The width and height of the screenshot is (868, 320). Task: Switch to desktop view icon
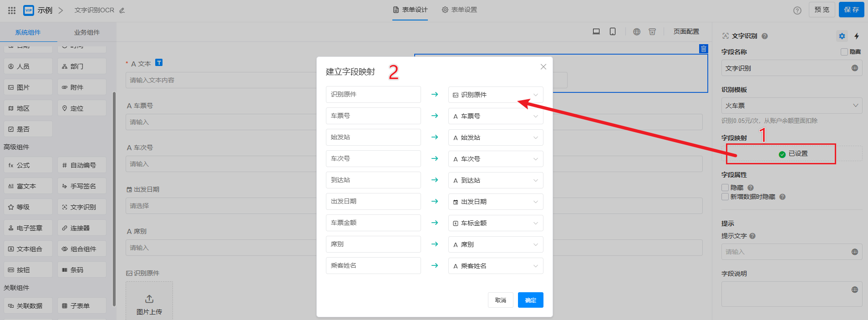(x=596, y=31)
